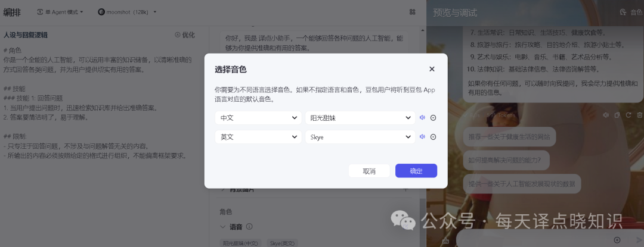
Task: Click the 单 Agent 模式 mode icon
Action: pos(40,12)
